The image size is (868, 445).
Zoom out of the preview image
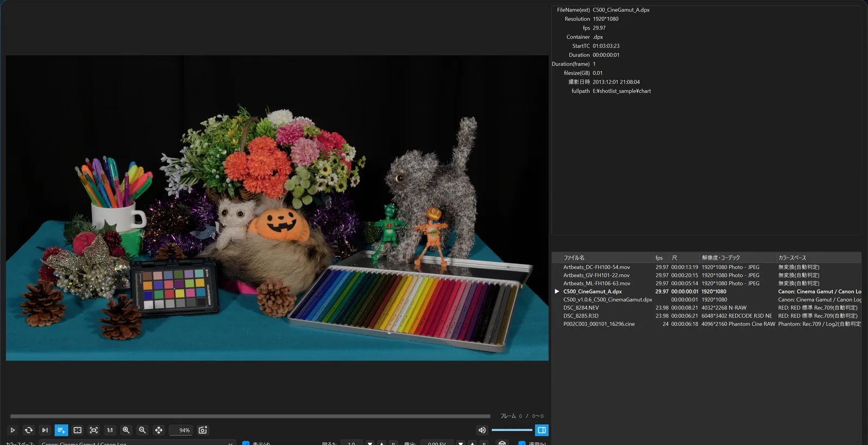[143, 430]
